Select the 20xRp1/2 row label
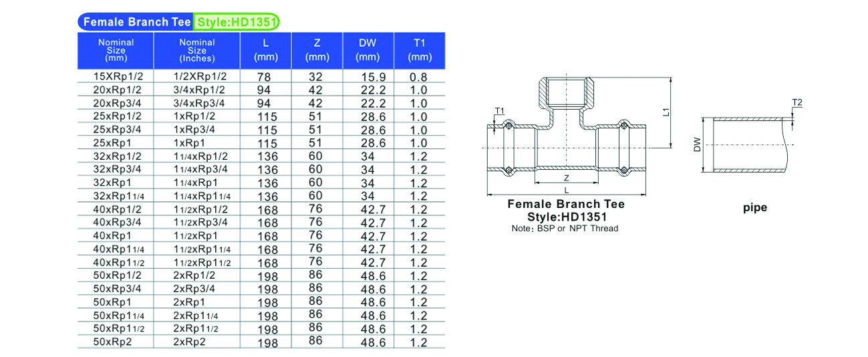Screen dimensions: 868x357 118,90
